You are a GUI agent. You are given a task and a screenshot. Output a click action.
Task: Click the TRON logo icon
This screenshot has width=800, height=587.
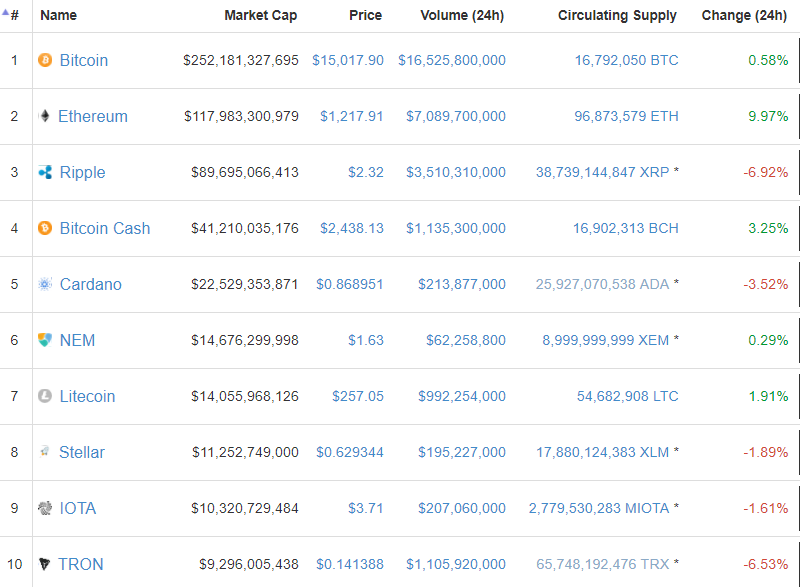[x=45, y=564]
